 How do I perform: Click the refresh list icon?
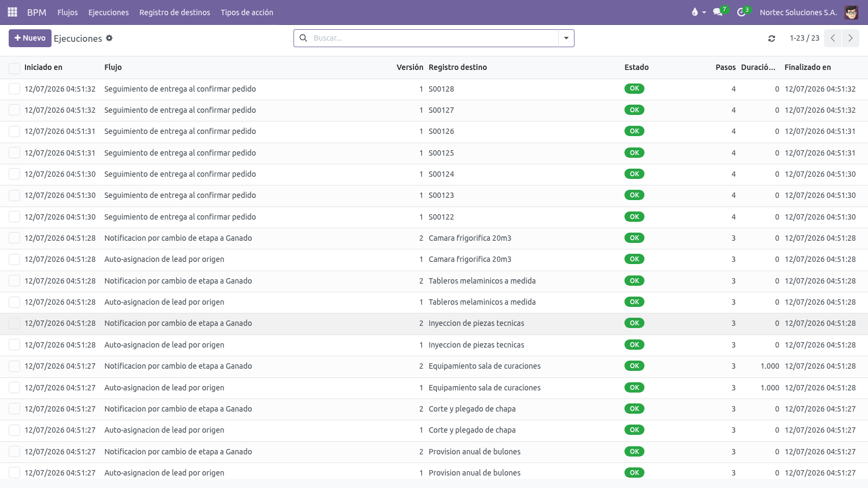tap(771, 38)
